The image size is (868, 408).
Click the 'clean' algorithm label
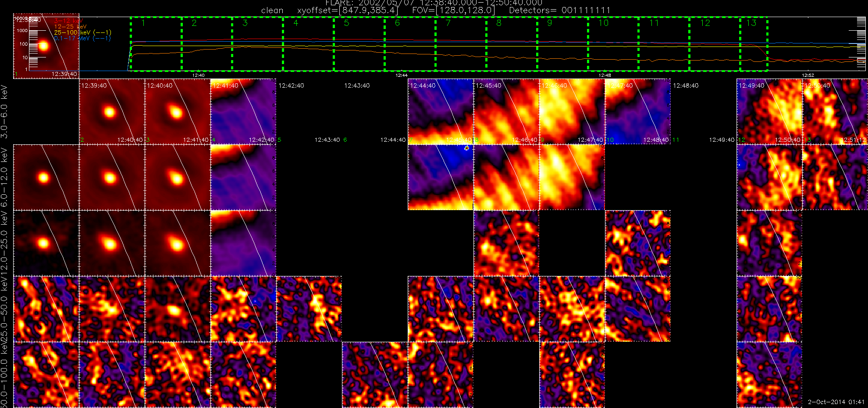272,10
